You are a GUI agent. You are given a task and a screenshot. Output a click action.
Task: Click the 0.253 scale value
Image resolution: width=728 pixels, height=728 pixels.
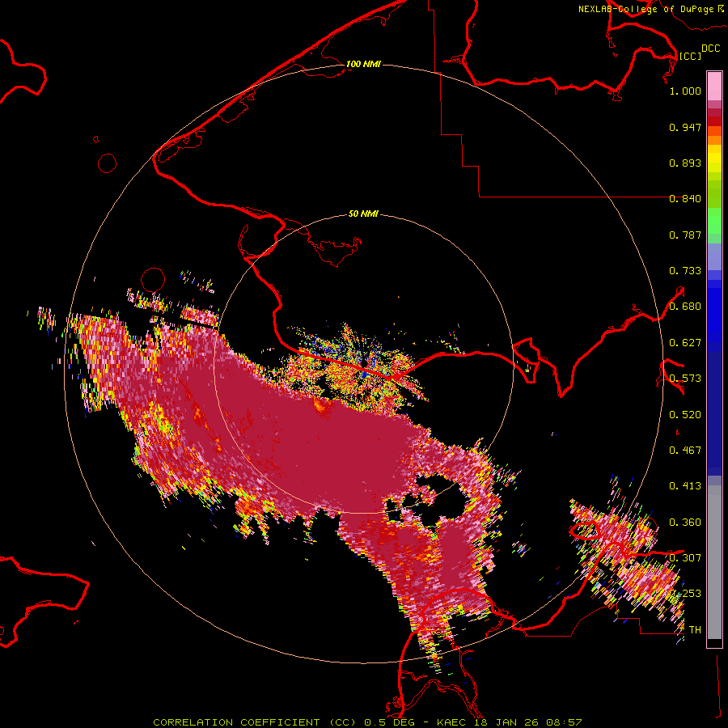(685, 594)
